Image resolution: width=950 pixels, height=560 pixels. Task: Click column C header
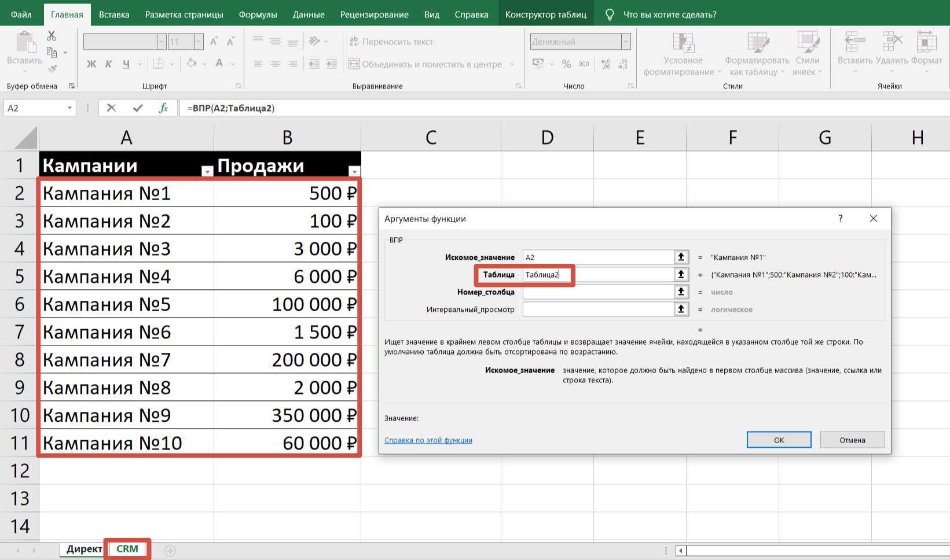[431, 138]
